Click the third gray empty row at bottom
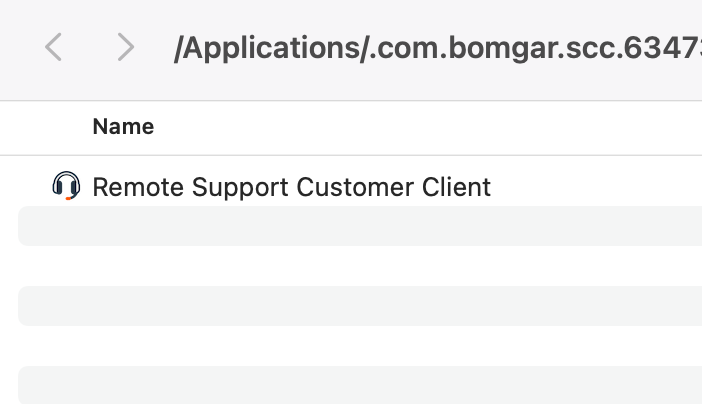Screen dimensions: 702x404 pyautogui.click(x=360, y=385)
